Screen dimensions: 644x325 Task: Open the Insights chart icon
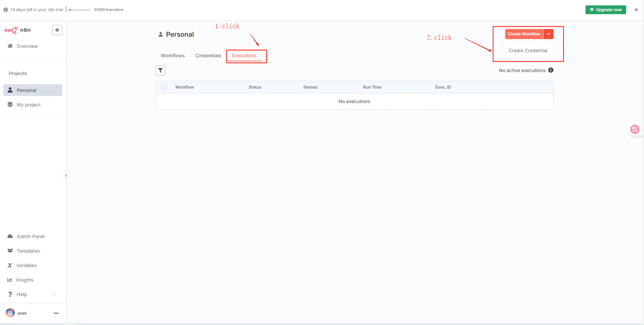tap(10, 280)
